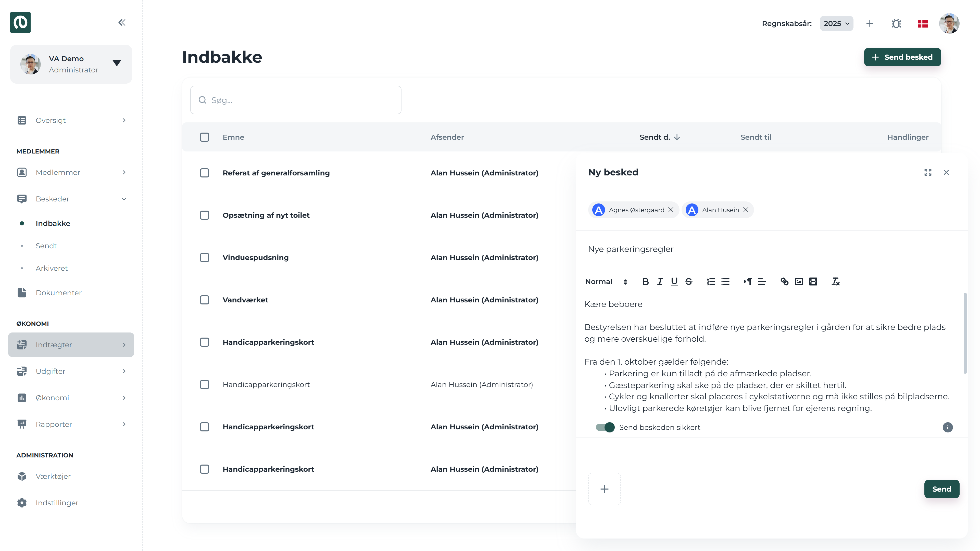The width and height of the screenshot is (980, 551).
Task: Open Regnskabsår 2025 dropdown
Action: [836, 23]
